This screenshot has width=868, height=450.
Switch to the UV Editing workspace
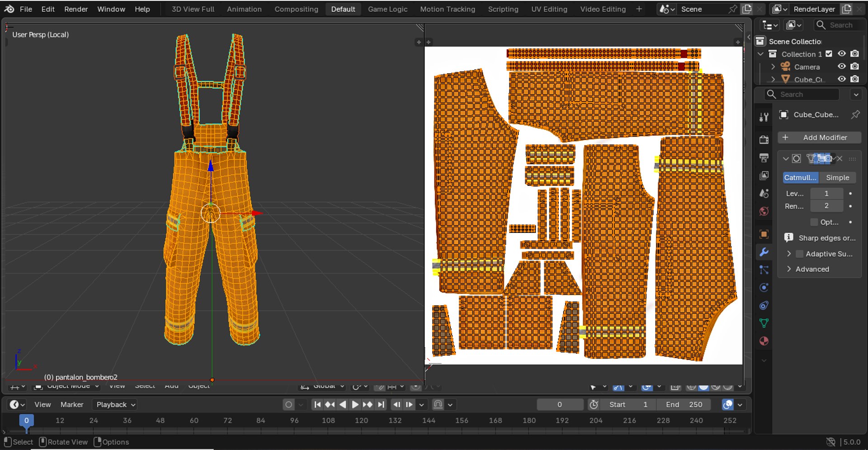pyautogui.click(x=549, y=9)
